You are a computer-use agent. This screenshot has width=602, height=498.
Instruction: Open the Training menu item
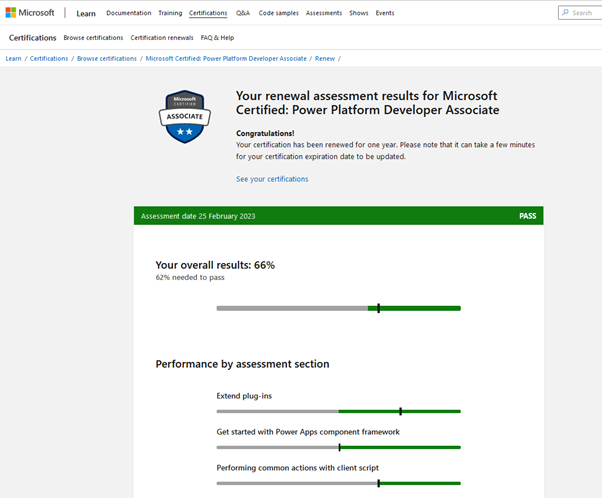pyautogui.click(x=170, y=13)
